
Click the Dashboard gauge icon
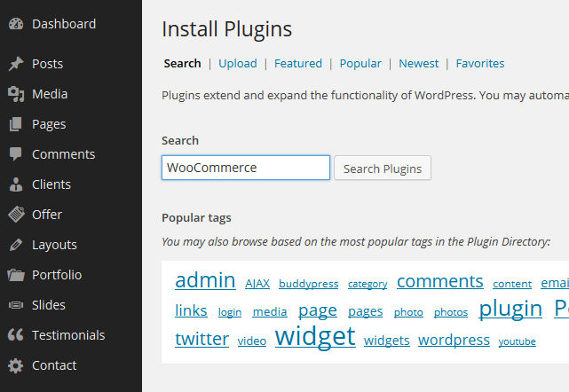pos(15,24)
